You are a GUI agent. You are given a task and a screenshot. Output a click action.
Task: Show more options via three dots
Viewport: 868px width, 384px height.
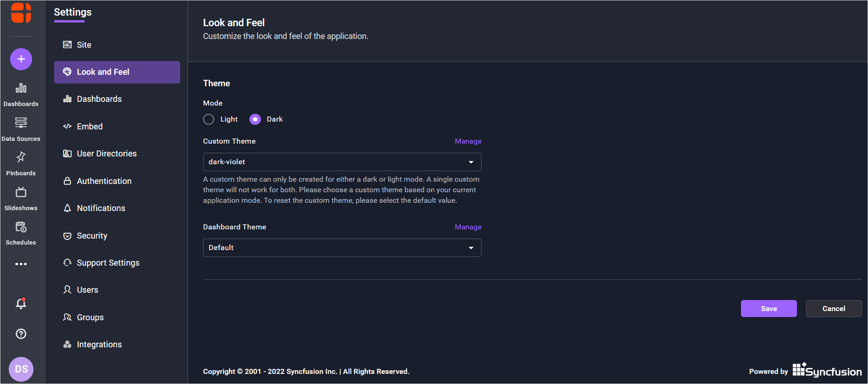coord(21,264)
